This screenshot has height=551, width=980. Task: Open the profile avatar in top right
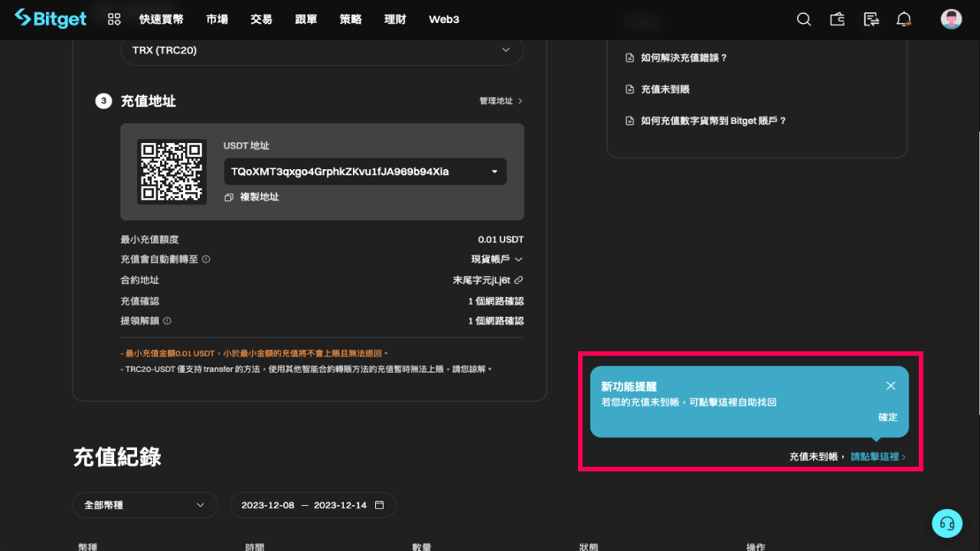[x=951, y=19]
